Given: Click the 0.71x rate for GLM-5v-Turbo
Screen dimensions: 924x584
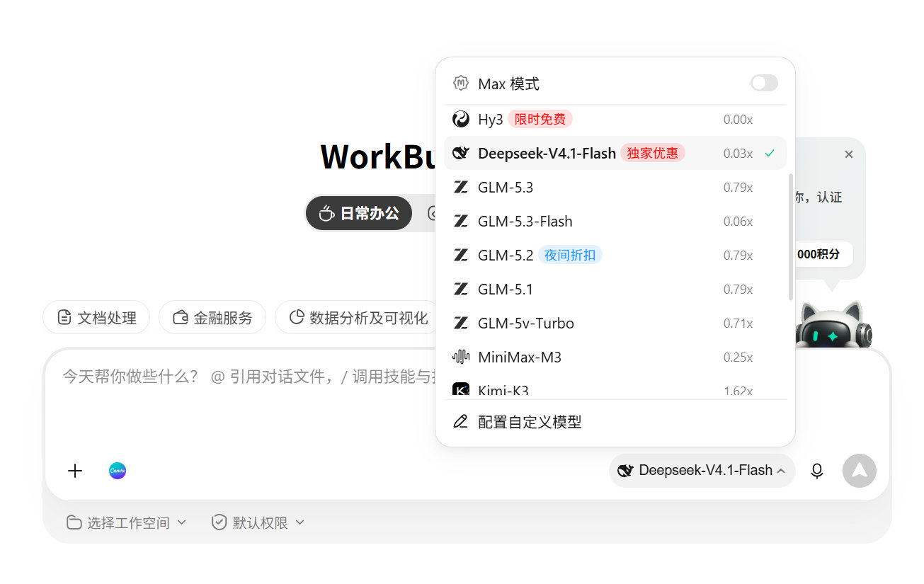Looking at the screenshot, I should pos(738,324).
